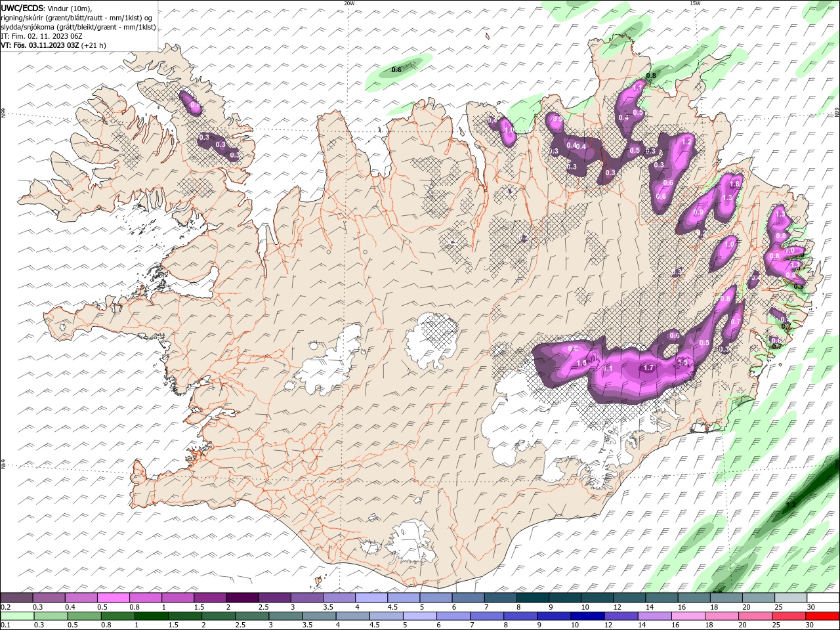Select the pale green 0.1 rain scale swatch
The height and width of the screenshot is (630, 840).
(x=17, y=616)
